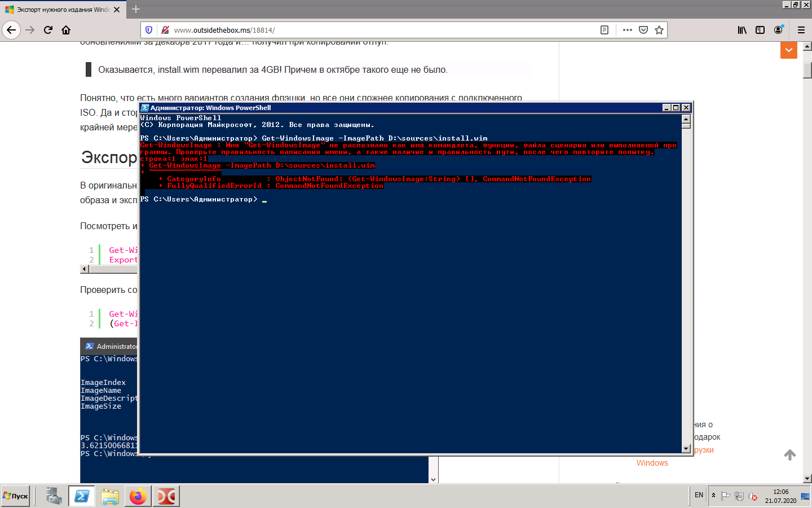Open the orange Windows link in sidebar
This screenshot has width=812, height=508.
[652, 463]
